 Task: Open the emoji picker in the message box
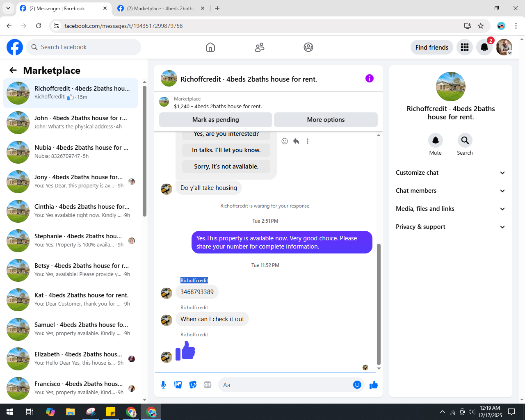tap(357, 385)
